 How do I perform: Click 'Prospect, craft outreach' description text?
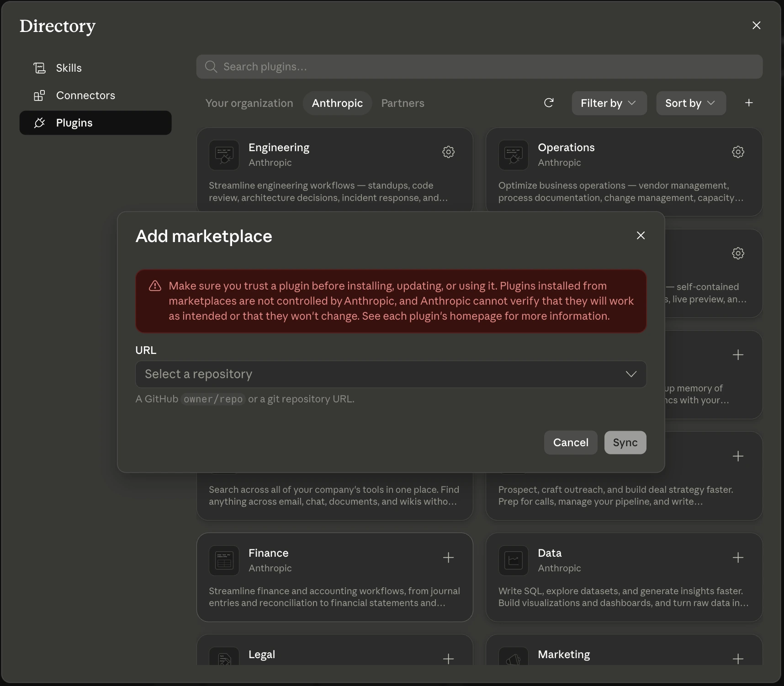point(615,496)
